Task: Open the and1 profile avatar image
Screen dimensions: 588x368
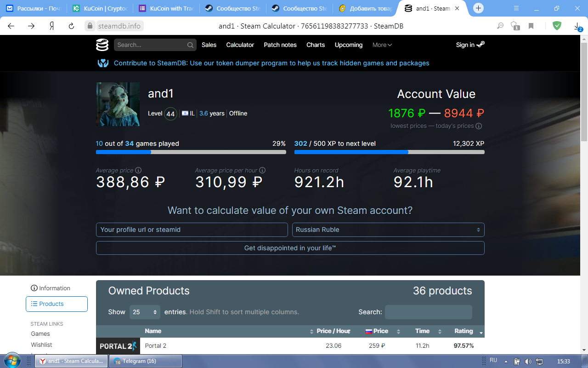Action: [118, 104]
